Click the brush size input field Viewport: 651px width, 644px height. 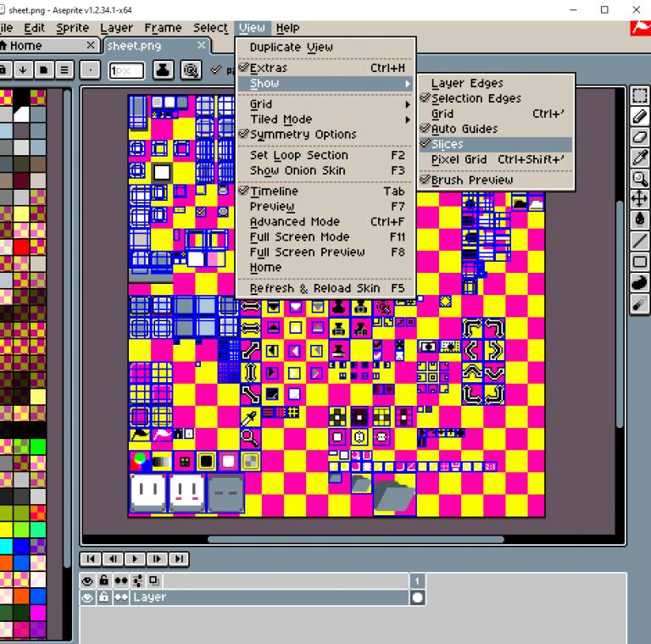tap(126, 70)
